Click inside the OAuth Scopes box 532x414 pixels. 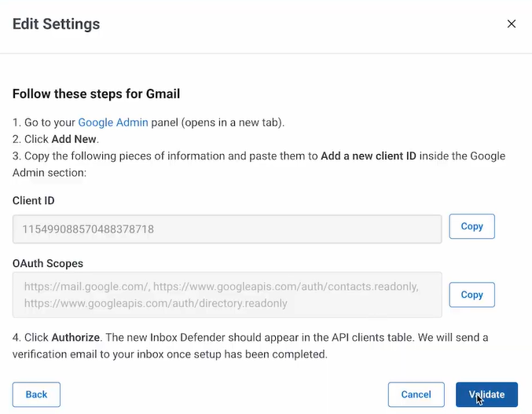[x=227, y=295]
